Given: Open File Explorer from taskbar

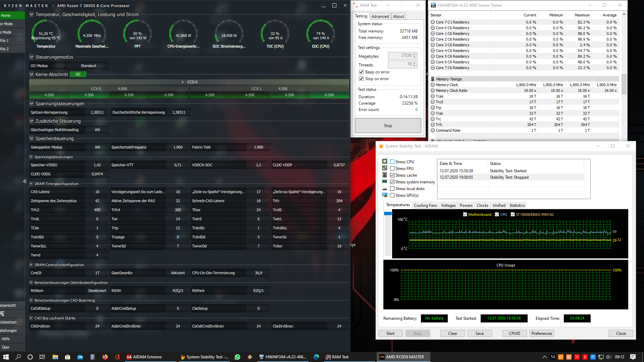Looking at the screenshot, I should pos(55,357).
